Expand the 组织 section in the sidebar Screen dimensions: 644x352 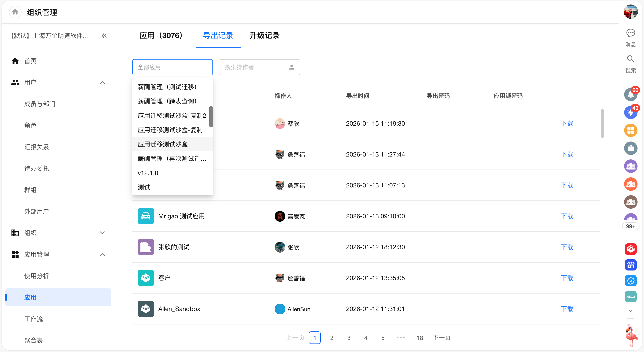tap(102, 233)
